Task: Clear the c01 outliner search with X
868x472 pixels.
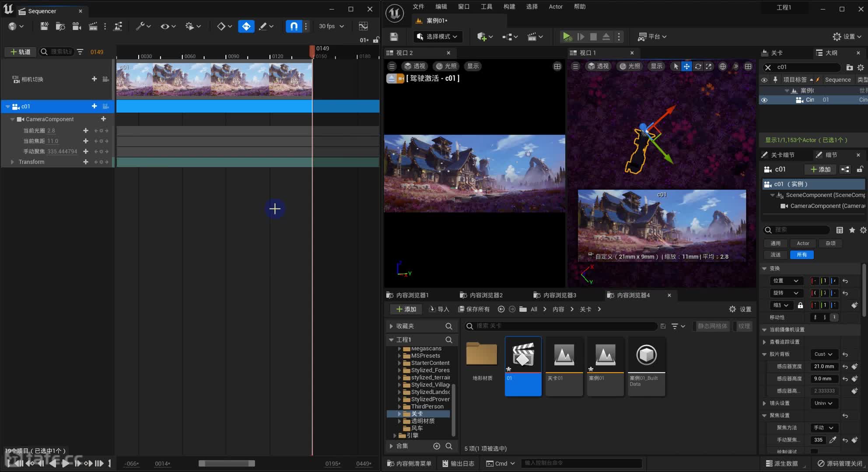Action: click(x=768, y=67)
